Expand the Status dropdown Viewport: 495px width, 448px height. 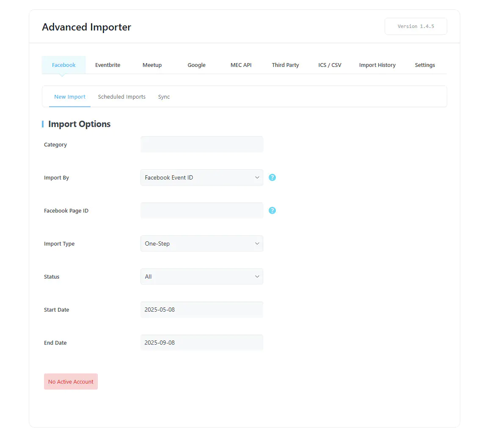(x=202, y=277)
